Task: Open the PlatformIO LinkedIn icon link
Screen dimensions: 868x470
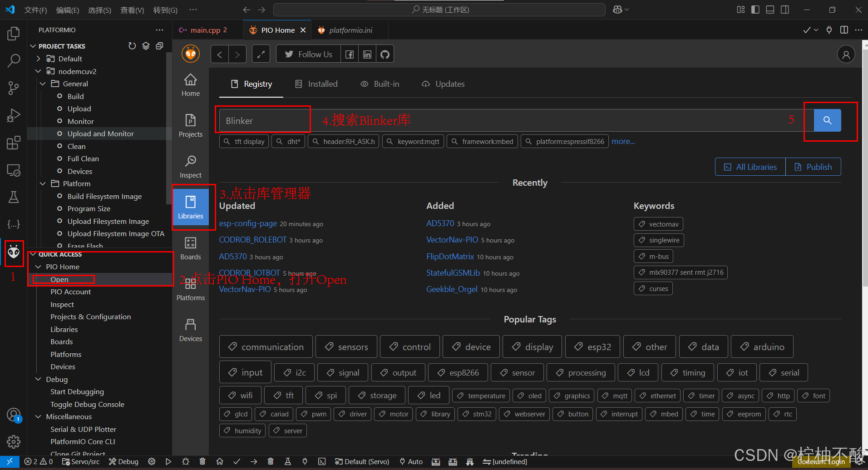Action: tap(367, 54)
